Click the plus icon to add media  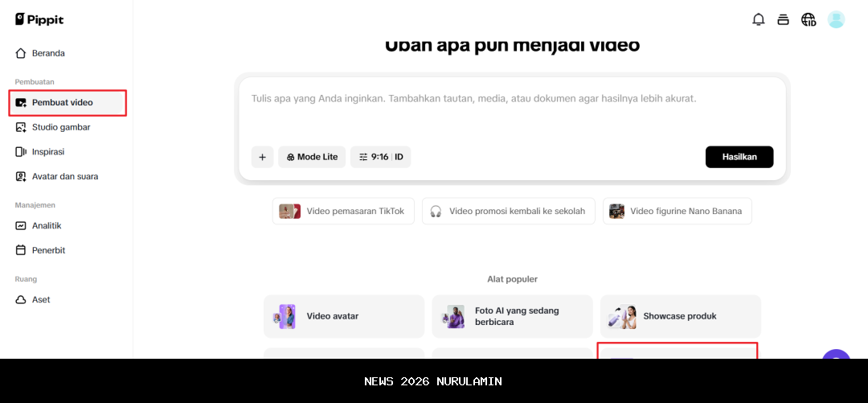pyautogui.click(x=262, y=157)
